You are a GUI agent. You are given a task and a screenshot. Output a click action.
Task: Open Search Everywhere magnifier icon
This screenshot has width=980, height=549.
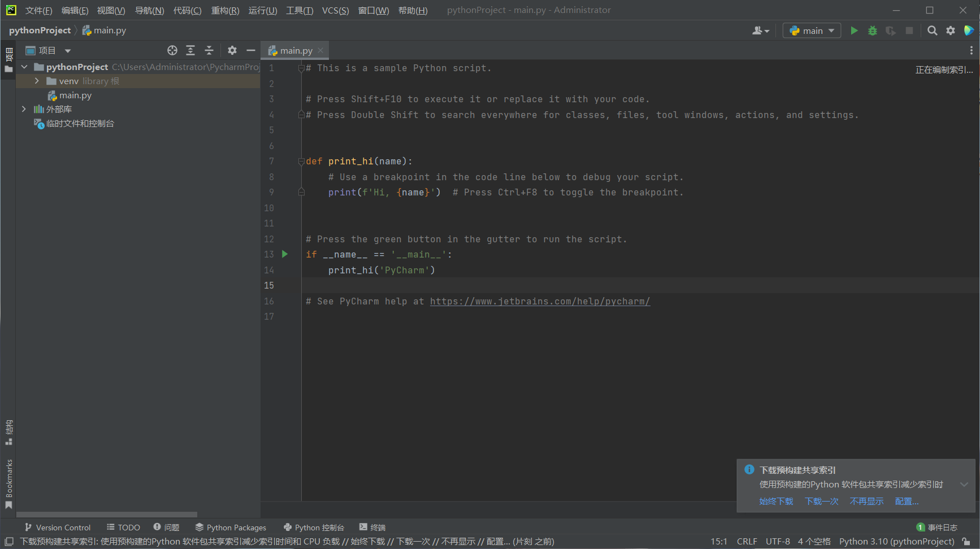[933, 30]
